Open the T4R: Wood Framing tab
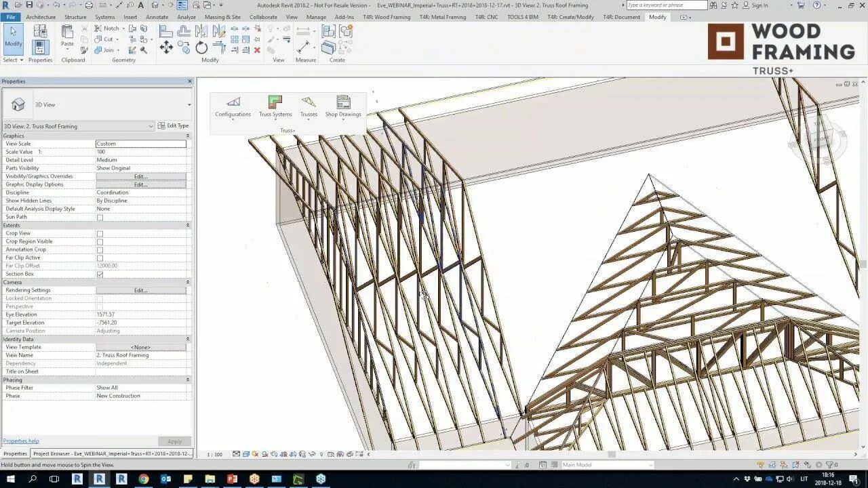Screen dimensions: 868x488 point(387,17)
